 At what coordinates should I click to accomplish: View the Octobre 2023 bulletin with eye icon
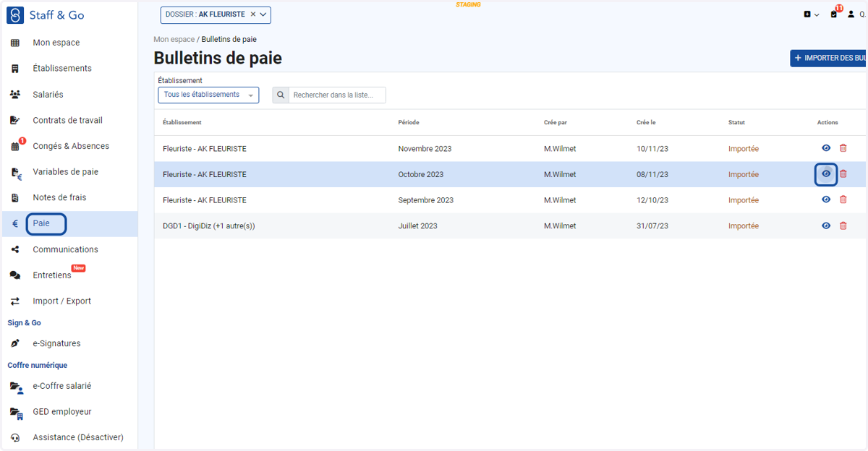click(x=826, y=174)
